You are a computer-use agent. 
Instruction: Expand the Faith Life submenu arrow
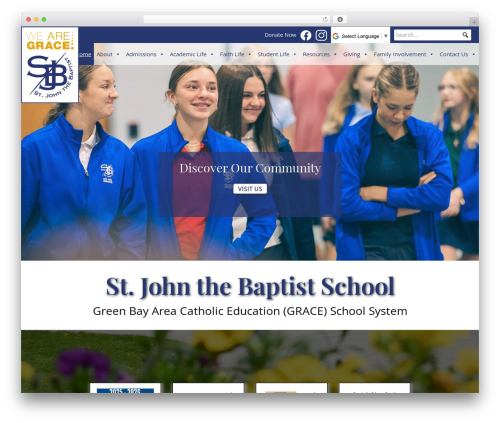click(249, 54)
